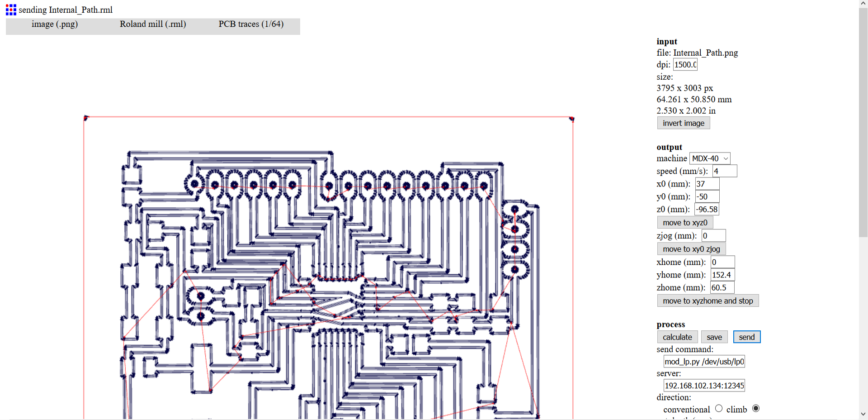Image resolution: width=868 pixels, height=420 pixels.
Task: Click the server address field
Action: (x=704, y=385)
